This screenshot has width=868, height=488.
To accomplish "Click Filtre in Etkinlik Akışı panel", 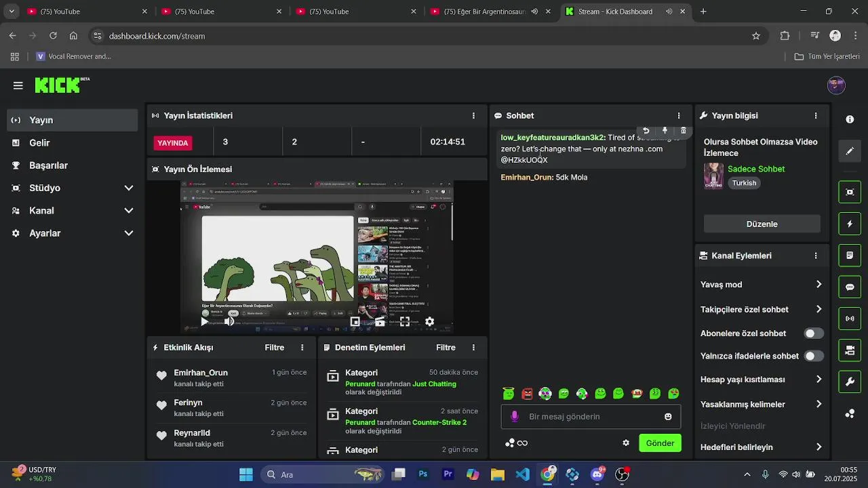I will point(275,348).
